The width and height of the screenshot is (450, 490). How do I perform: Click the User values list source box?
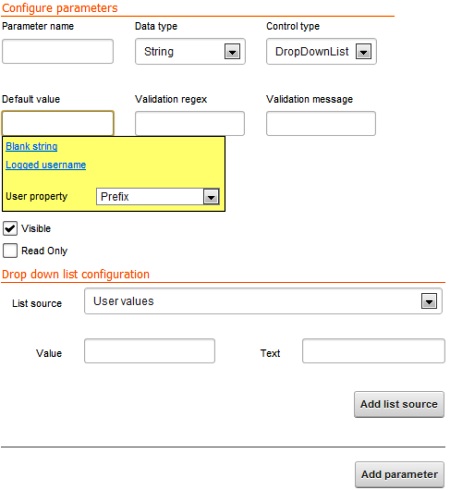pos(263,301)
